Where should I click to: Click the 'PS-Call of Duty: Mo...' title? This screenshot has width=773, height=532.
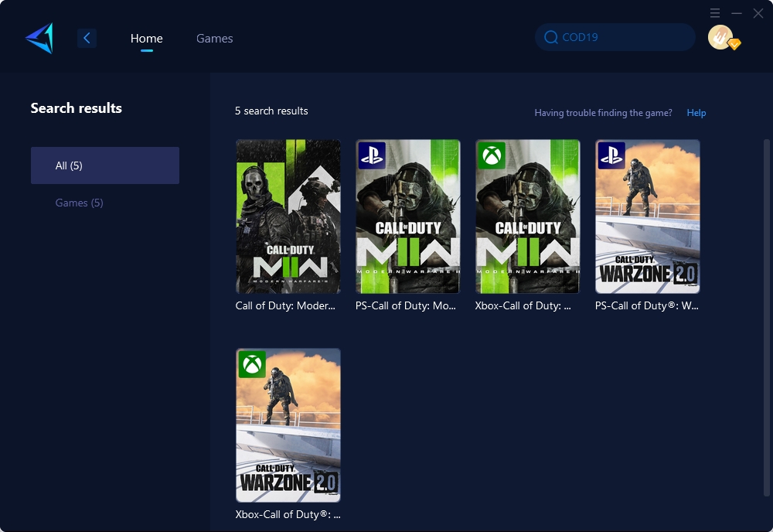point(406,305)
